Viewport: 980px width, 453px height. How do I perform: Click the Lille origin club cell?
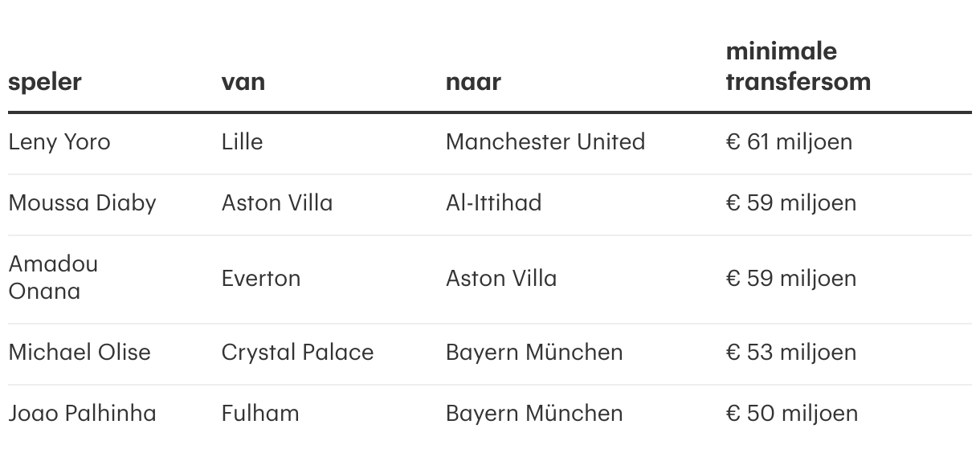[242, 142]
